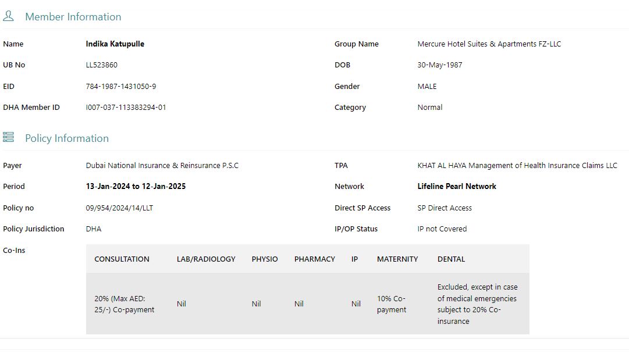The width and height of the screenshot is (629, 364).
Task: Select the date of birth 30-May-1987
Action: [439, 65]
